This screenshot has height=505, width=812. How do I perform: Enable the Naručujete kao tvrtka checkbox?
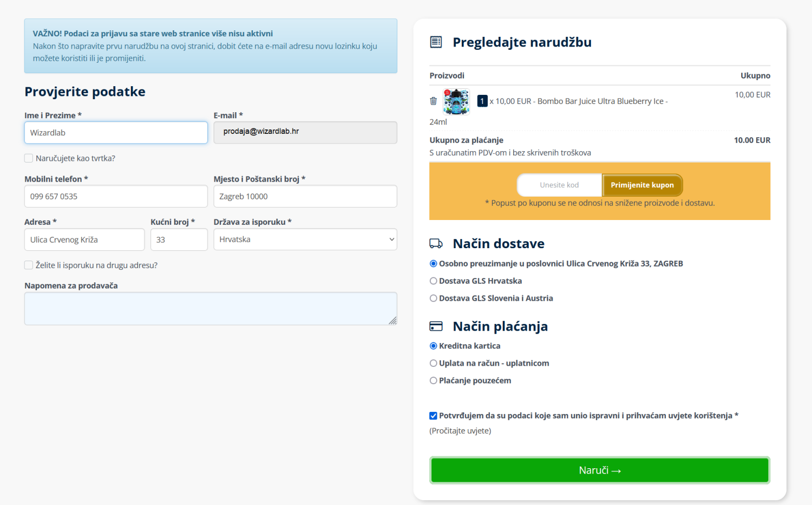pyautogui.click(x=29, y=158)
